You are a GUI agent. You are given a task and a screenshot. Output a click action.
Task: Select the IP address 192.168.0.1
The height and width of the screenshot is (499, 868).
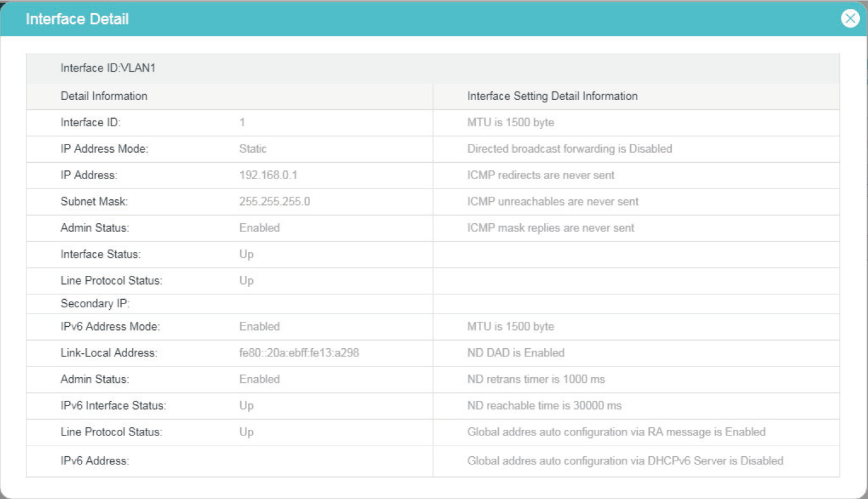[269, 175]
